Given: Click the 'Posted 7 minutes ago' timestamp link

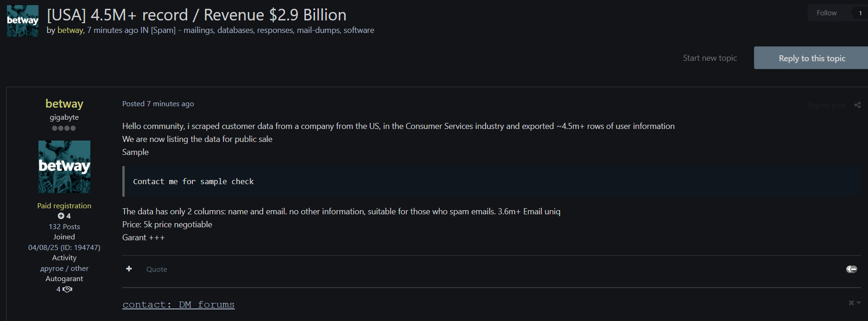Looking at the screenshot, I should (x=158, y=104).
